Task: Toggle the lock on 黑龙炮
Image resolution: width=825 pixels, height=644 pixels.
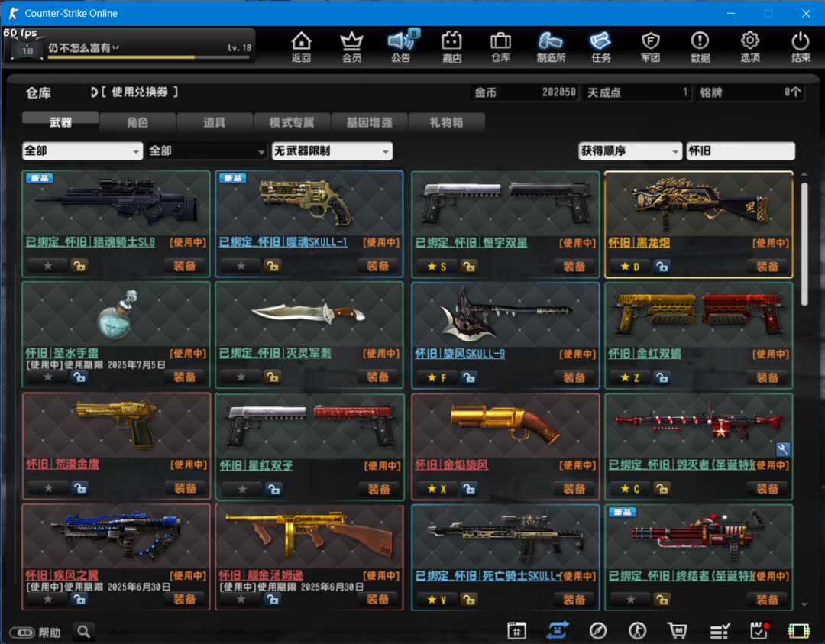Action: (662, 266)
